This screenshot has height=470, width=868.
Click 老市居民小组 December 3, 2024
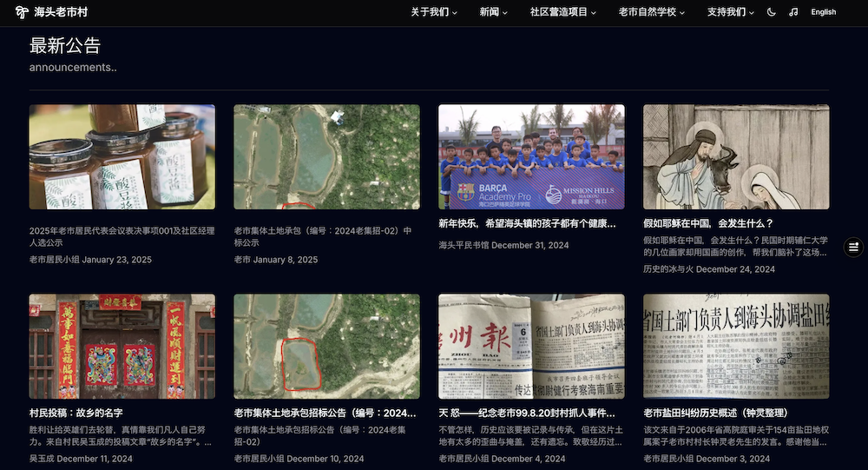pos(707,459)
